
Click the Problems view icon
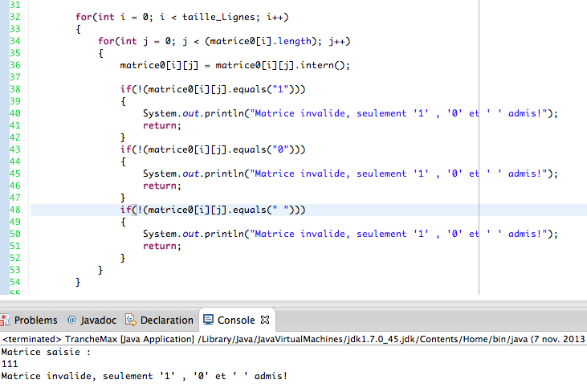6,320
